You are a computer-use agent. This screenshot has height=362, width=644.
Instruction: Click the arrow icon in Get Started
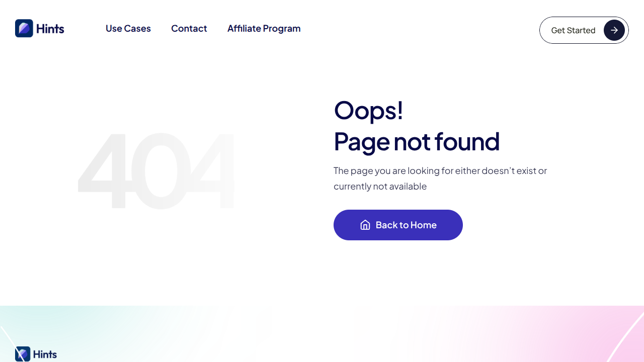(x=614, y=30)
